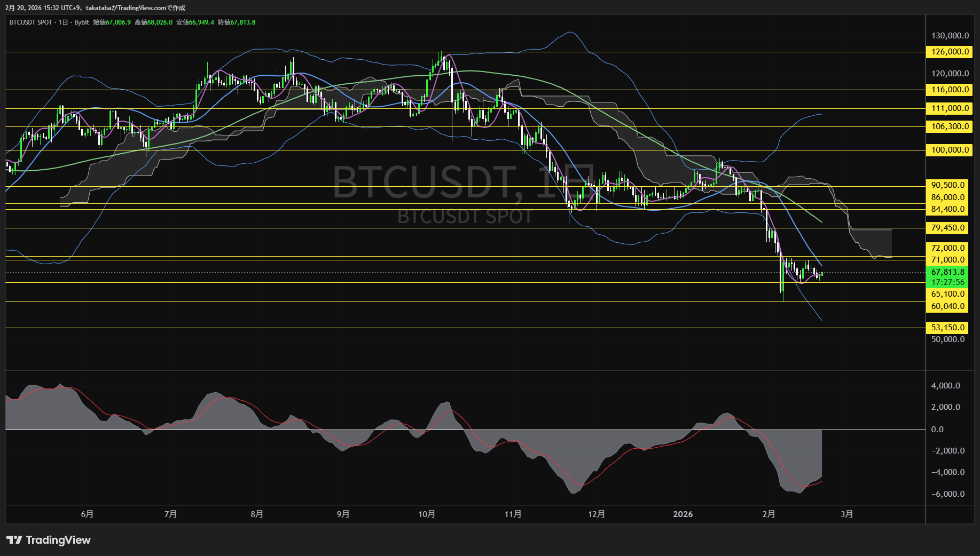Click the 2月 label on time axis
The image size is (980, 556).
[x=769, y=514]
